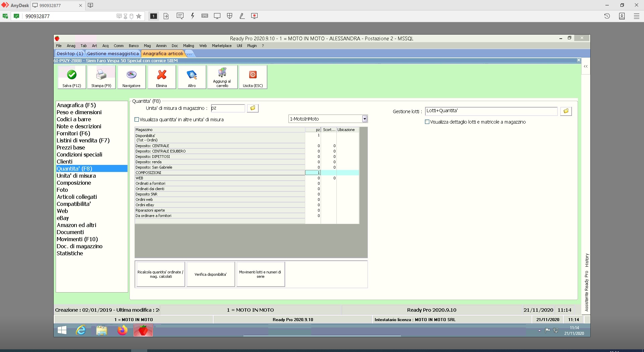Favorite this AnyDesk address with the star icon
The width and height of the screenshot is (644, 352).
click(x=139, y=16)
